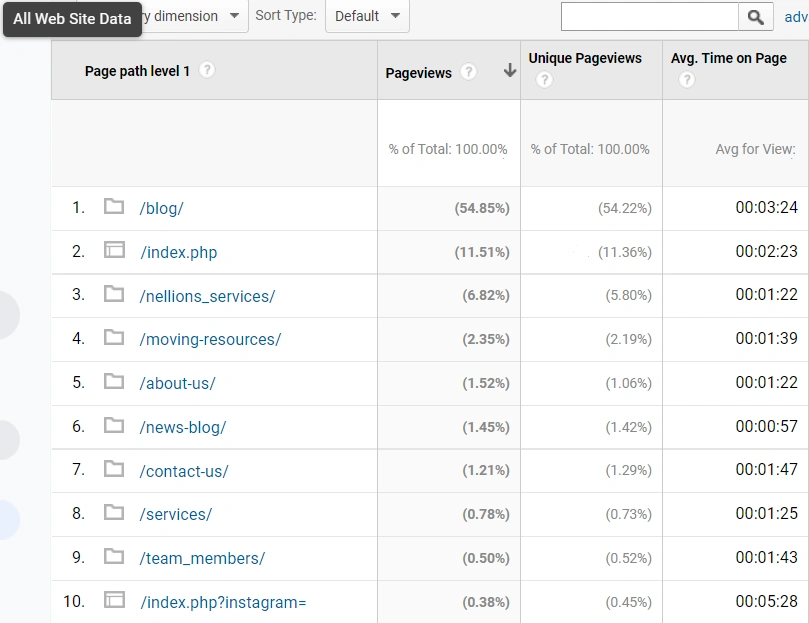This screenshot has width=809, height=623.
Task: Open the /contact-us/ path link
Action: coord(184,471)
